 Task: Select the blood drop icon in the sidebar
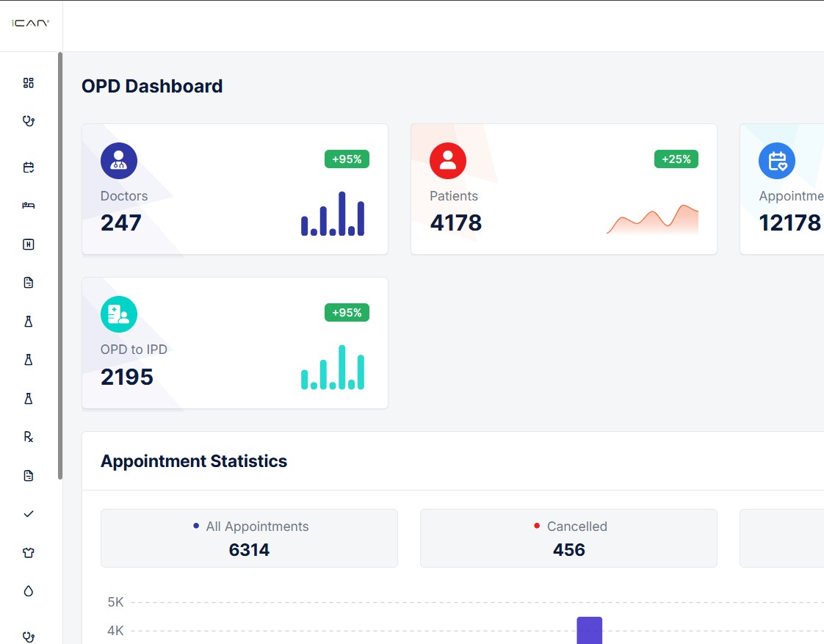28,590
